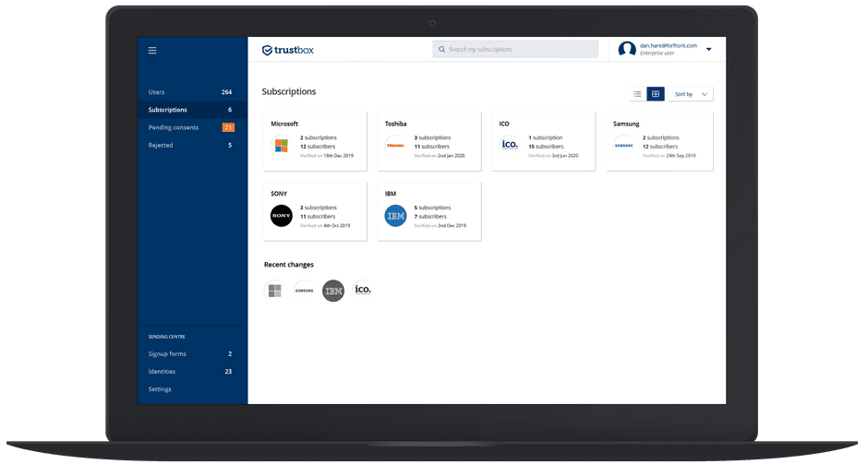The image size is (868, 476).
Task: Click the dan.hare@forfront.com email text
Action: [669, 46]
